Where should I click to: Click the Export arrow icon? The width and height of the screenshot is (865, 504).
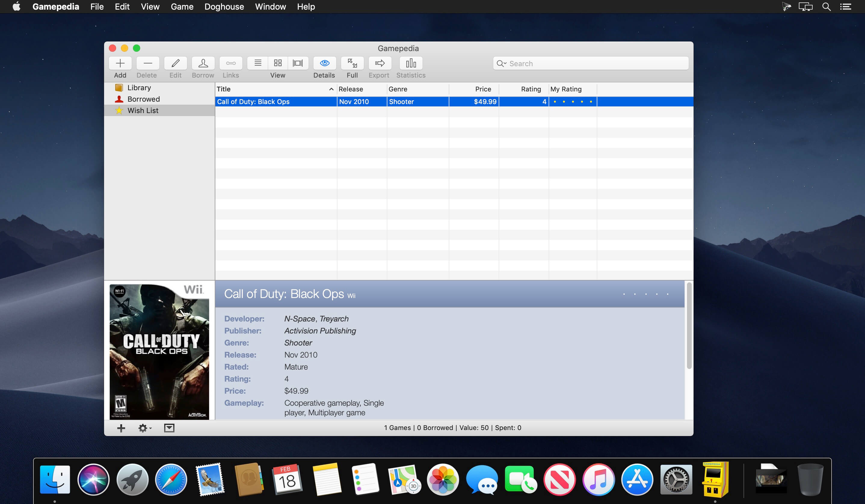point(379,63)
